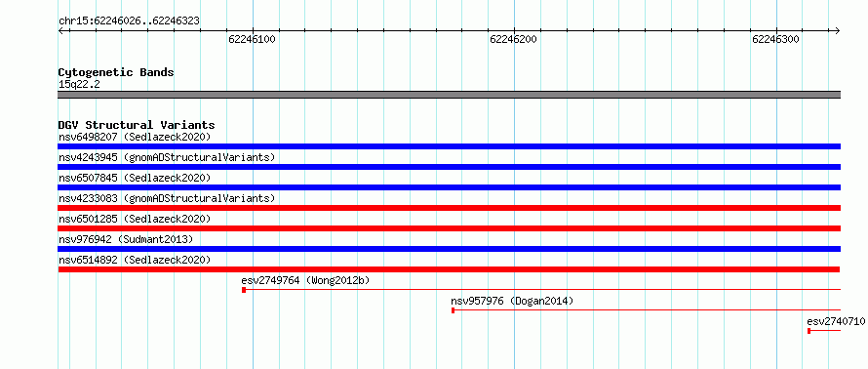Click the nsv976942 (Sudmant2013) label
Screen dimensions: 868x369
coord(126,239)
